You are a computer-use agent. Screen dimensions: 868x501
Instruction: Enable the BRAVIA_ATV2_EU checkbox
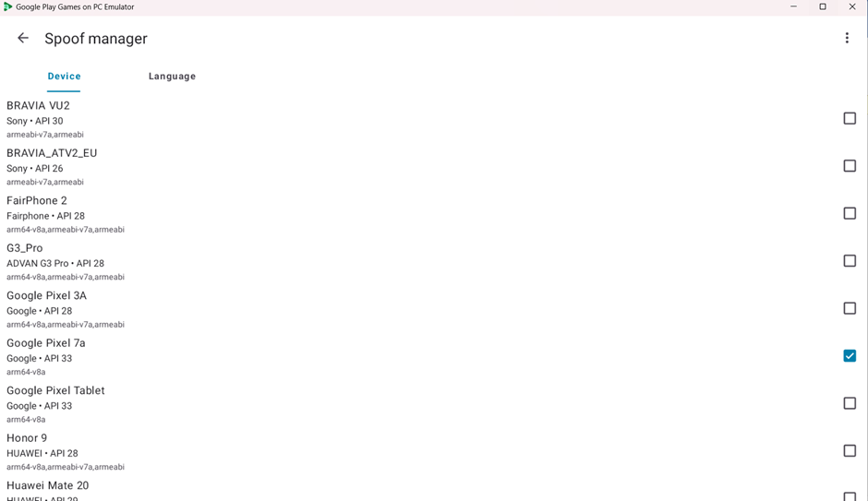click(x=850, y=166)
